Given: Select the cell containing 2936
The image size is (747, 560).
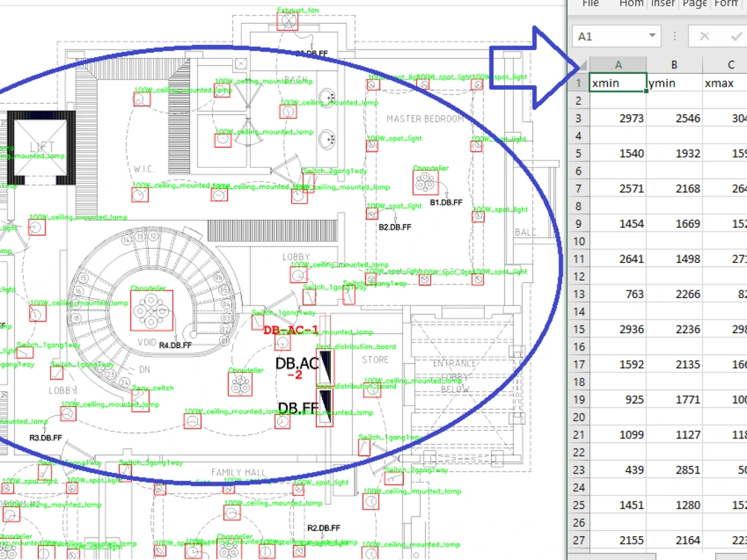Looking at the screenshot, I should point(618,329).
